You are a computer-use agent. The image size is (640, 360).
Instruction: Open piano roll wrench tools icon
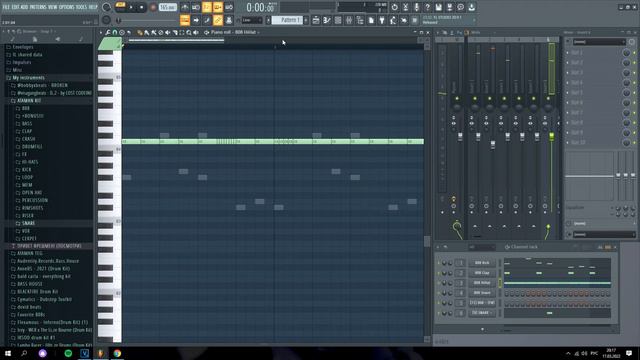[108, 32]
